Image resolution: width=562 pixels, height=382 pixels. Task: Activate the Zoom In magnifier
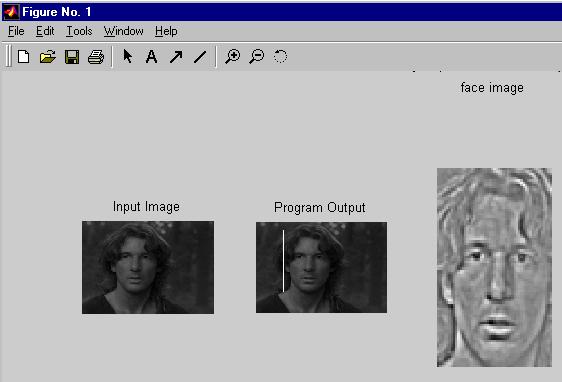[233, 57]
